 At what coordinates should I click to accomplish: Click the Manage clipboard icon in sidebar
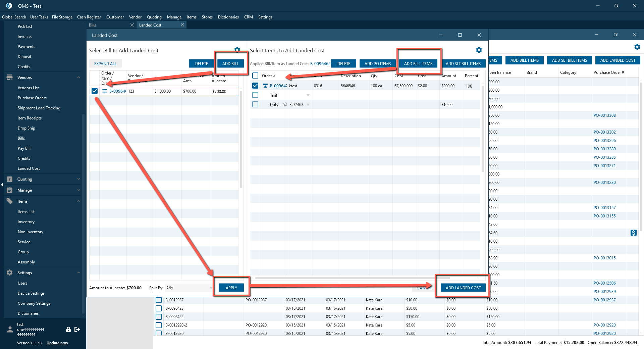pos(9,190)
